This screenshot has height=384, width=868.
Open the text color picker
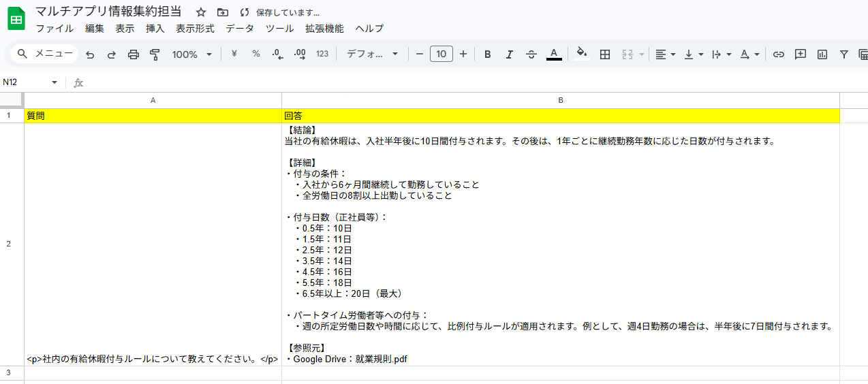click(554, 54)
